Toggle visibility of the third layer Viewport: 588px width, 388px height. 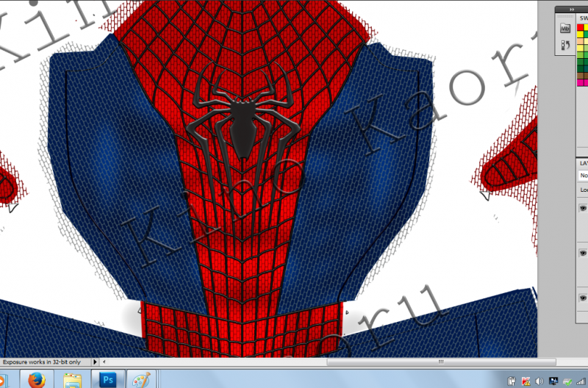point(583,298)
